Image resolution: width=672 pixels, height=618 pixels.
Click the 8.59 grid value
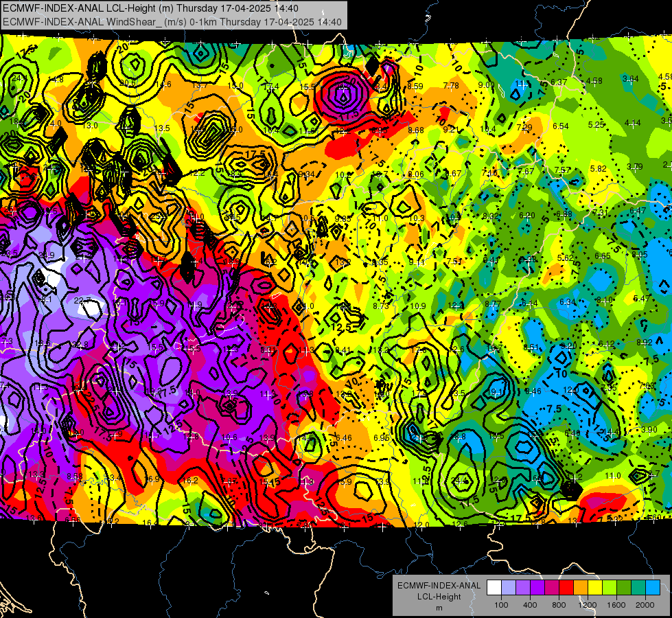(415, 87)
